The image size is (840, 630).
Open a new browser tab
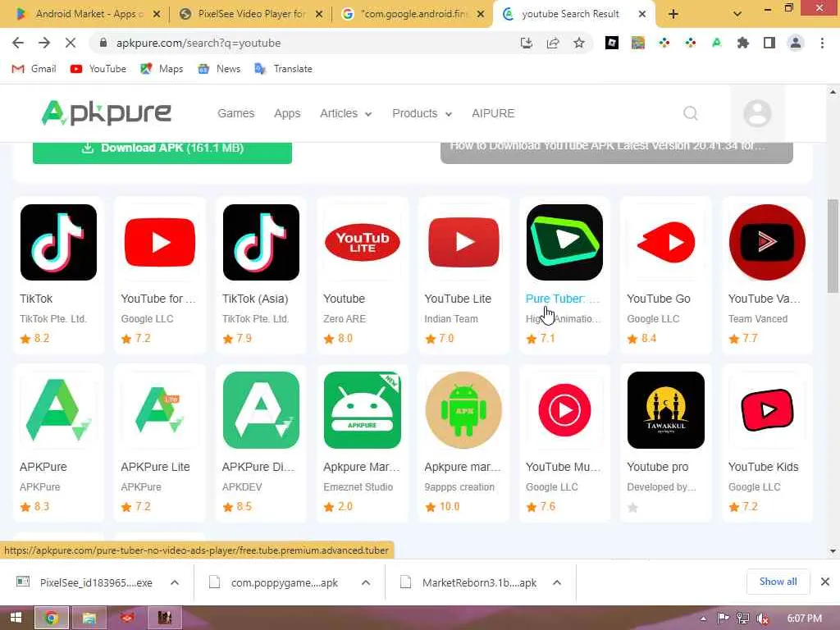click(673, 15)
